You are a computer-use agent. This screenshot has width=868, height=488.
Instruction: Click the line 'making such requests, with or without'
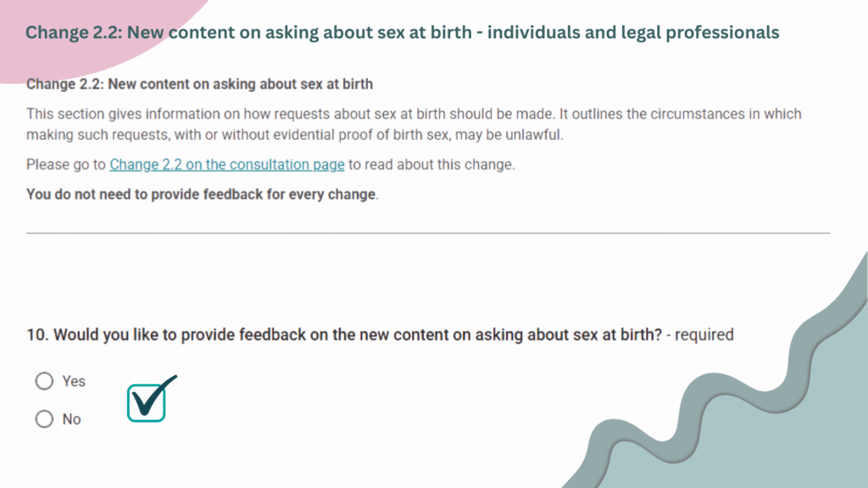point(294,135)
